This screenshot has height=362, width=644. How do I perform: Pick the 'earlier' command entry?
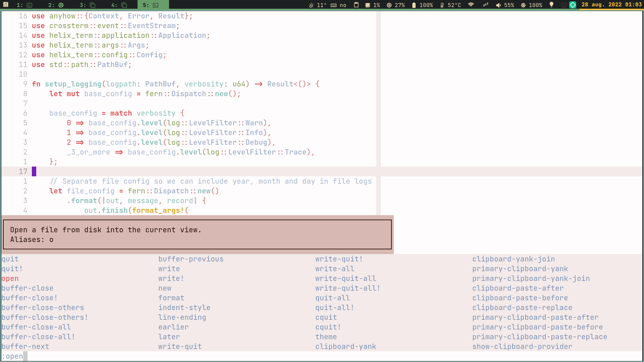click(x=173, y=327)
